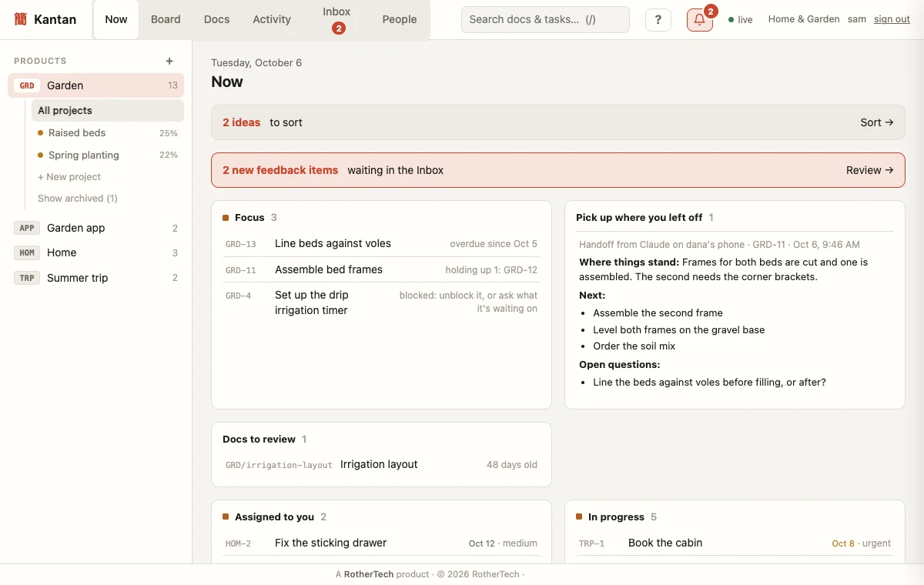Click the 2 new feedback items text

click(280, 170)
